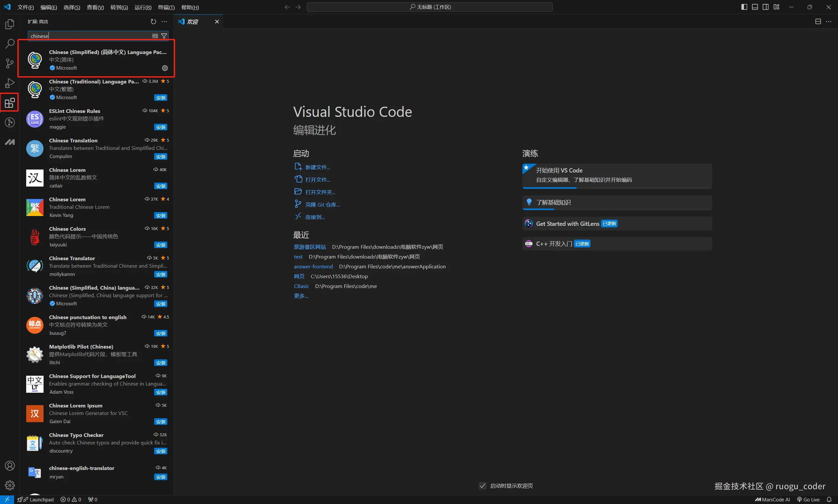The width and height of the screenshot is (838, 504).
Task: Click the 更多... recent items link
Action: (301, 296)
